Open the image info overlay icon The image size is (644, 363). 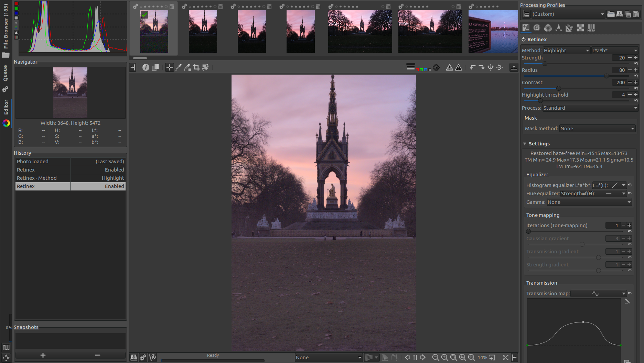[x=146, y=67]
